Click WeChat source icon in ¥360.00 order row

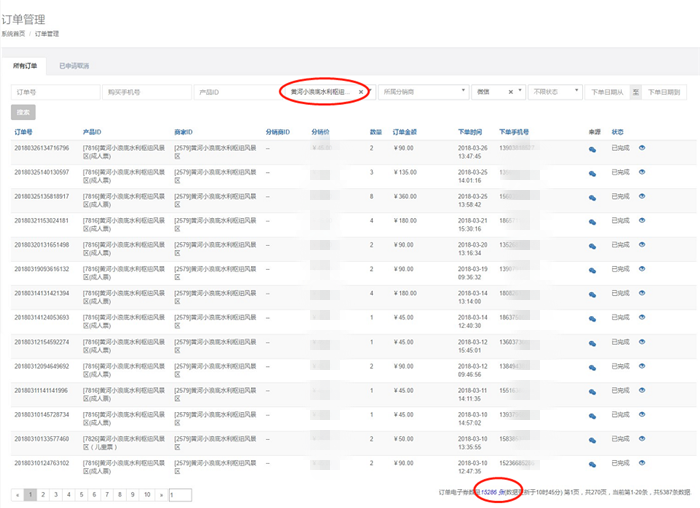tap(592, 197)
